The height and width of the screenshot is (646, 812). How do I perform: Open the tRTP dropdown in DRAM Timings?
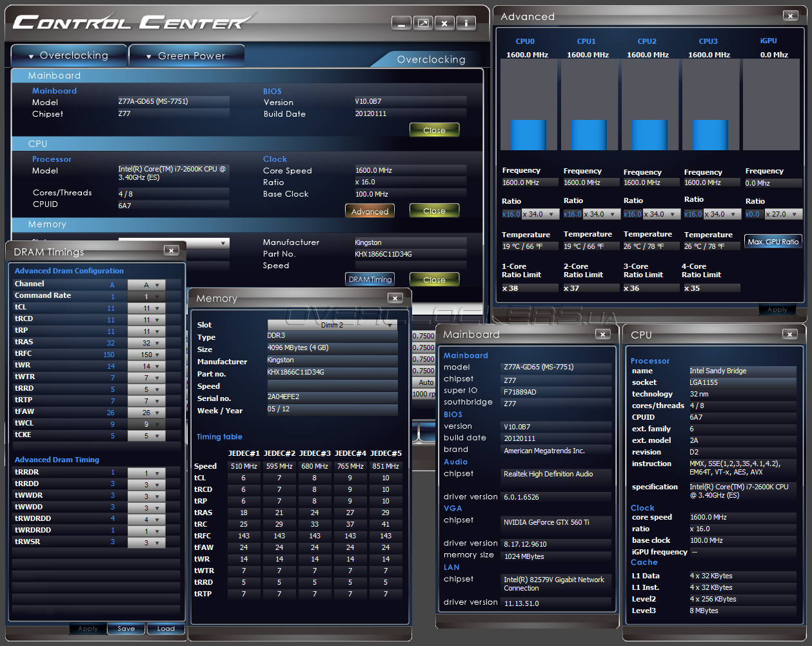(x=146, y=401)
